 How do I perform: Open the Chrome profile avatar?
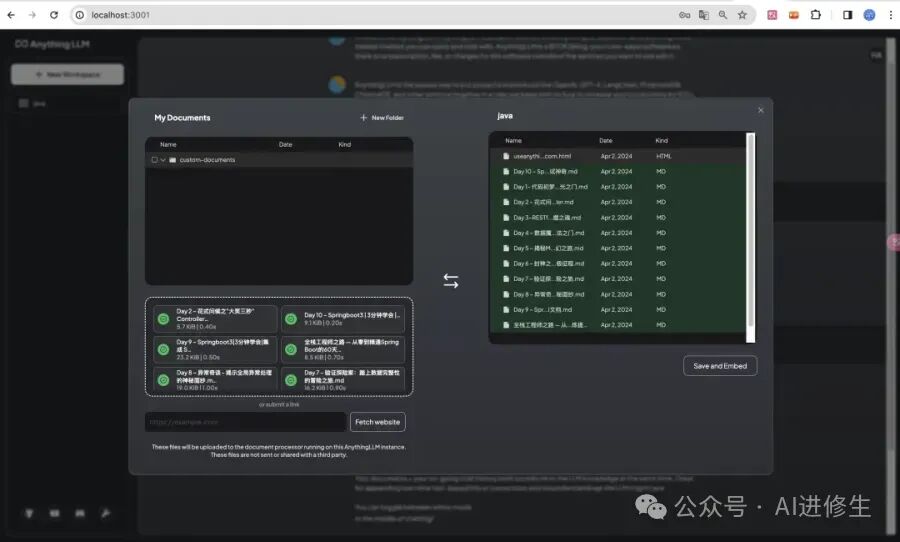[869, 15]
